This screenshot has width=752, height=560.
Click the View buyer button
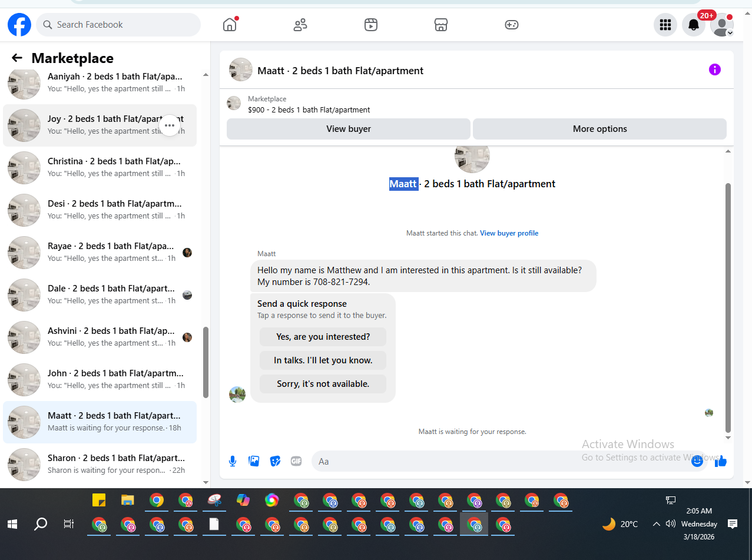349,129
